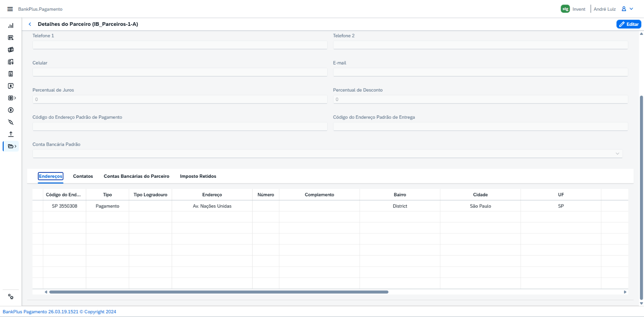The image size is (644, 317).
Task: Open the Conta Bancária Padrão dropdown
Action: (327, 154)
